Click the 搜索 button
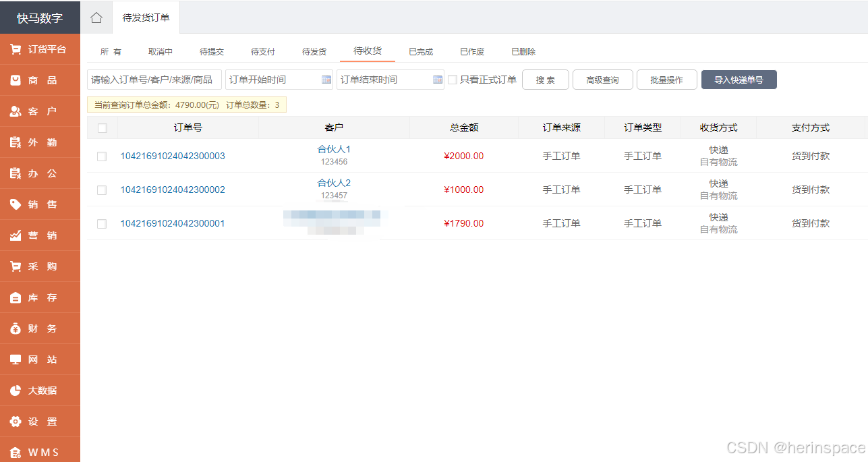Screen dimensions: 868x462 [546, 80]
